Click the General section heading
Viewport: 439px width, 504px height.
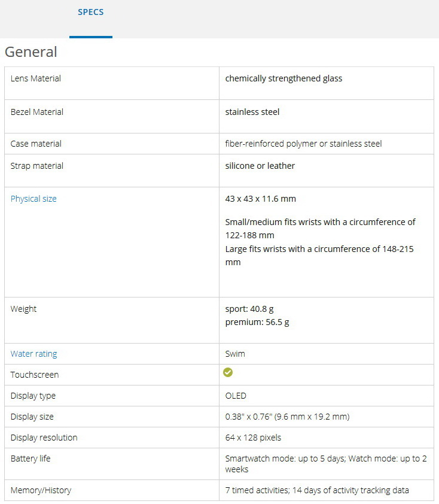[31, 52]
